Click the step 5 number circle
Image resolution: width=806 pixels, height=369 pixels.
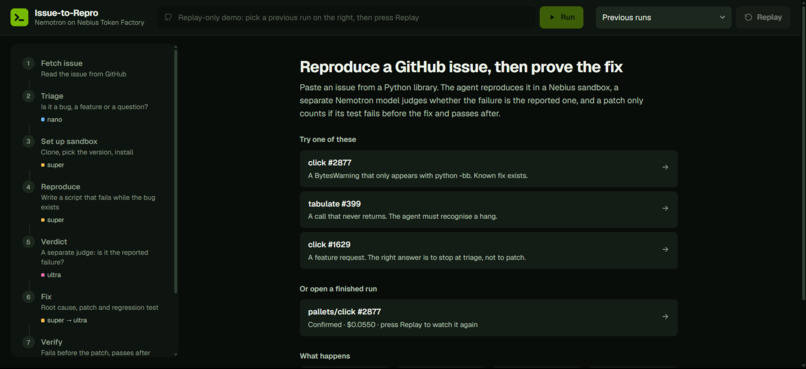pos(28,242)
